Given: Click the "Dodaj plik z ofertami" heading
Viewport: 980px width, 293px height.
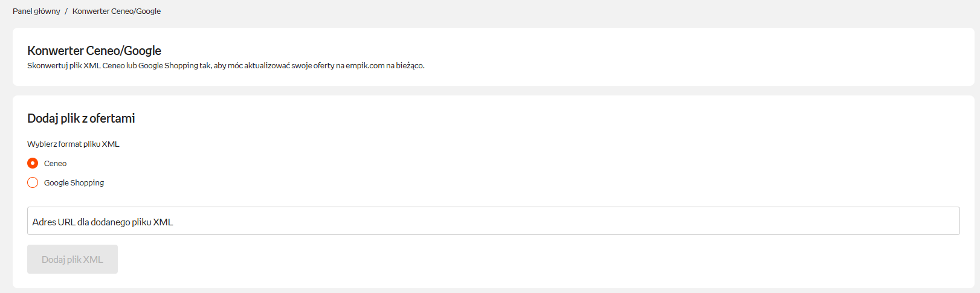Looking at the screenshot, I should coord(81,118).
